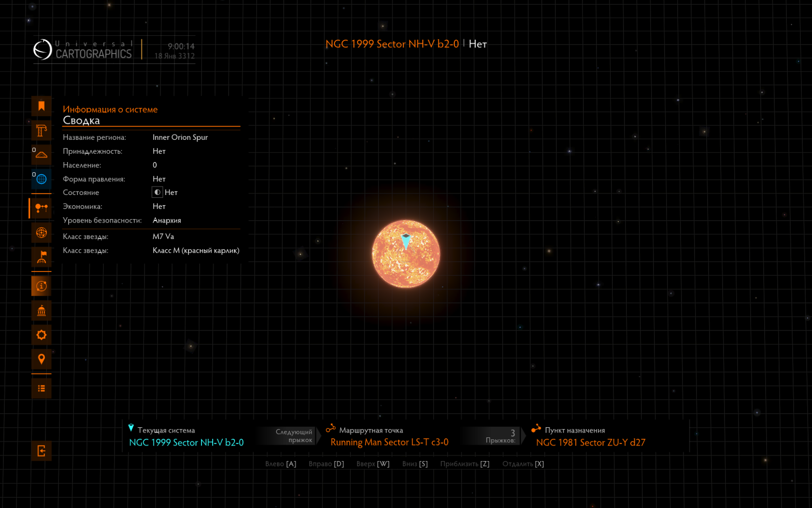Select destination NGC 1981 Sector ZU-Y d27
The width and height of the screenshot is (812, 508).
[591, 443]
